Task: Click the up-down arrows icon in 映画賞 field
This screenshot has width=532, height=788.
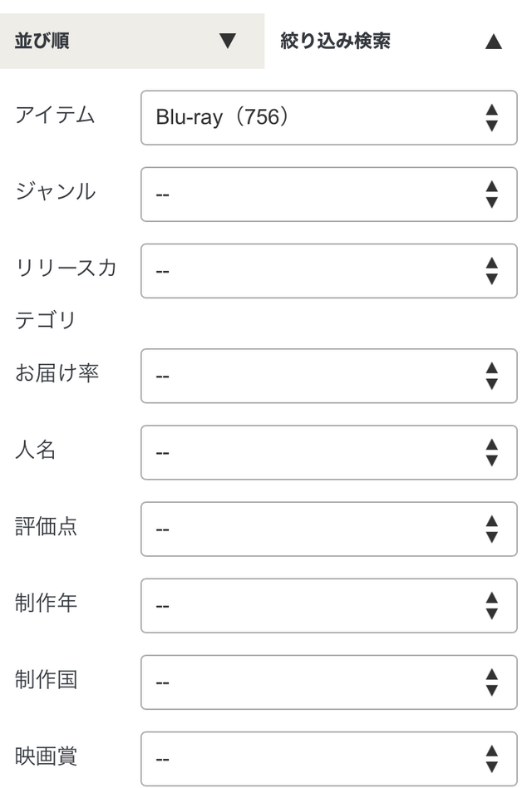Action: (x=491, y=758)
